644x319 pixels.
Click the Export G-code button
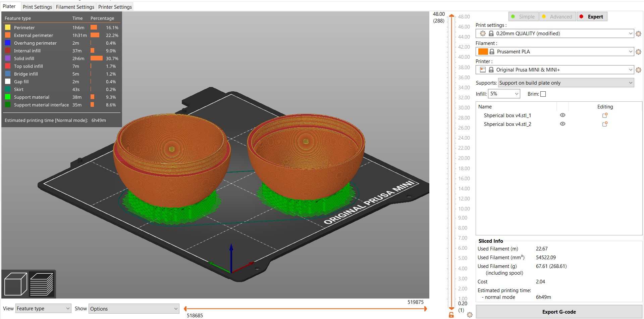559,312
